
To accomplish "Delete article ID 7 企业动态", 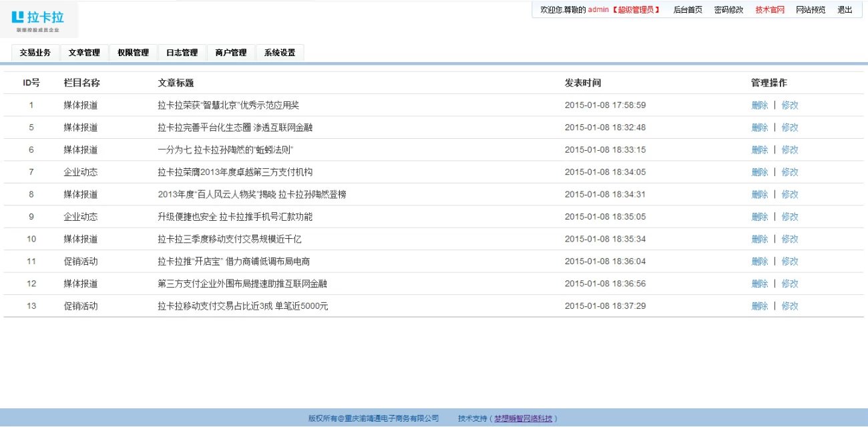I will tap(759, 172).
